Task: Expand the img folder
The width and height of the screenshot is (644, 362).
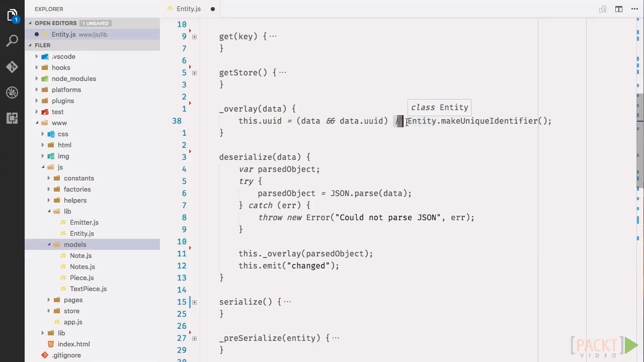Action: coord(63,156)
